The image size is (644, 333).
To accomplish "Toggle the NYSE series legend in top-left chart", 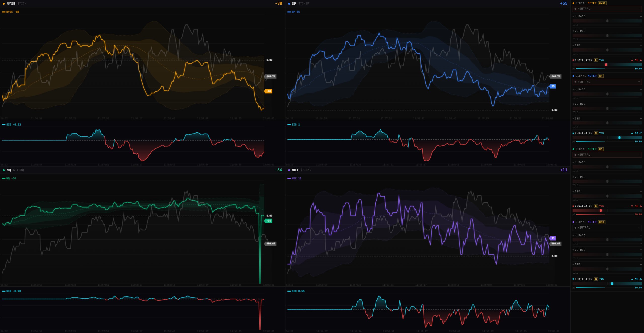I will click(11, 12).
